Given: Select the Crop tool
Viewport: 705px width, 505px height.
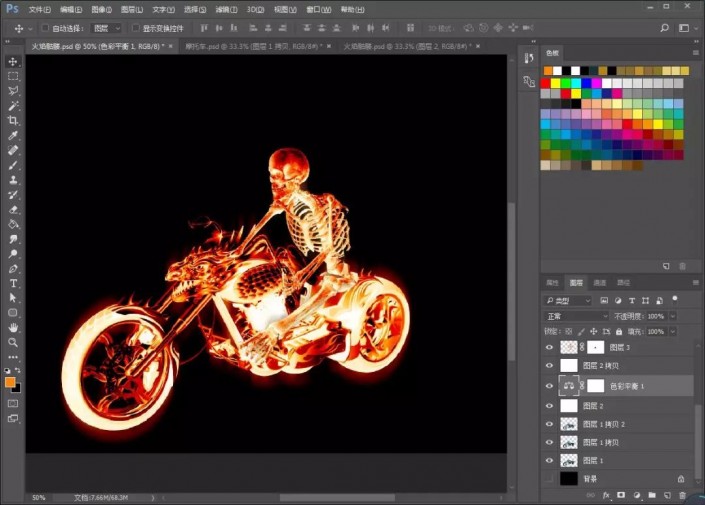Looking at the screenshot, I should click(x=13, y=121).
